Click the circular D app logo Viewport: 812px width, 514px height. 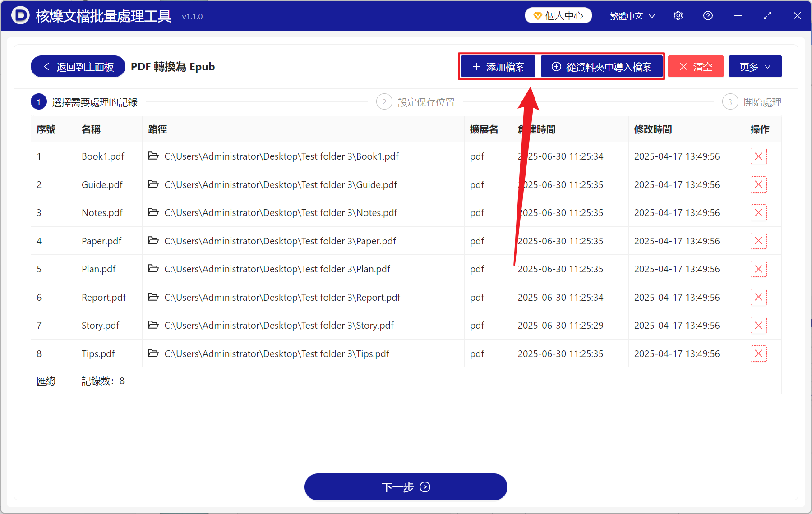click(x=19, y=15)
